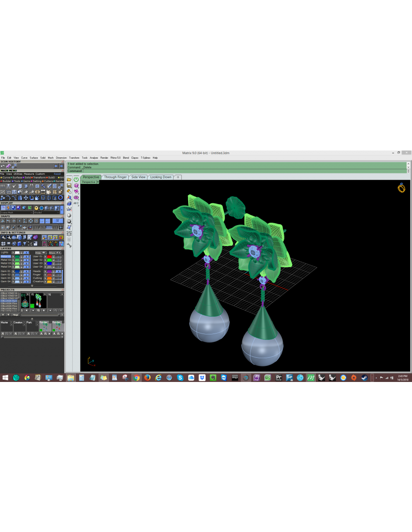This screenshot has height=532, width=412.
Task: Click the Windows Start button
Action: [x=5, y=378]
